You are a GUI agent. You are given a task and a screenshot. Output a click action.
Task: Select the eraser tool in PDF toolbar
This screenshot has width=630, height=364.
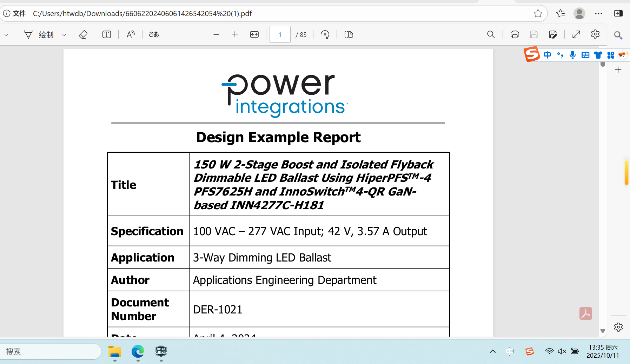point(83,34)
